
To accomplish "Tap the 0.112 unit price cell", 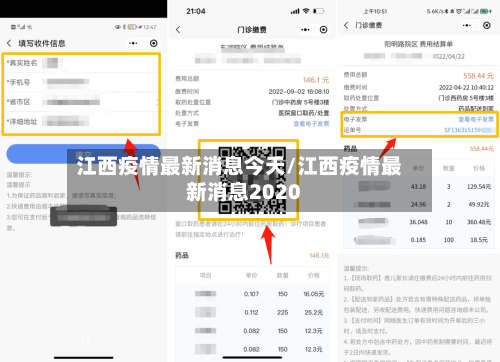I will coord(251,312).
